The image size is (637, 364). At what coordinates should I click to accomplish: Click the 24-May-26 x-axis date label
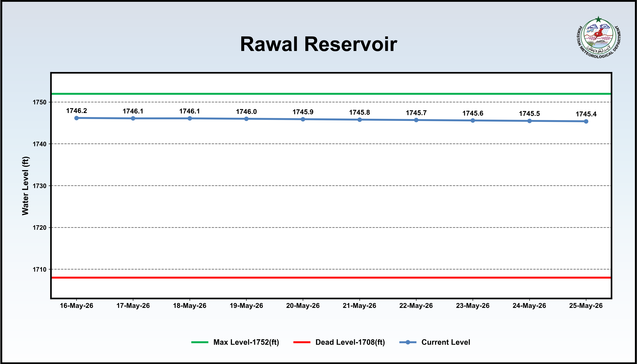529,306
